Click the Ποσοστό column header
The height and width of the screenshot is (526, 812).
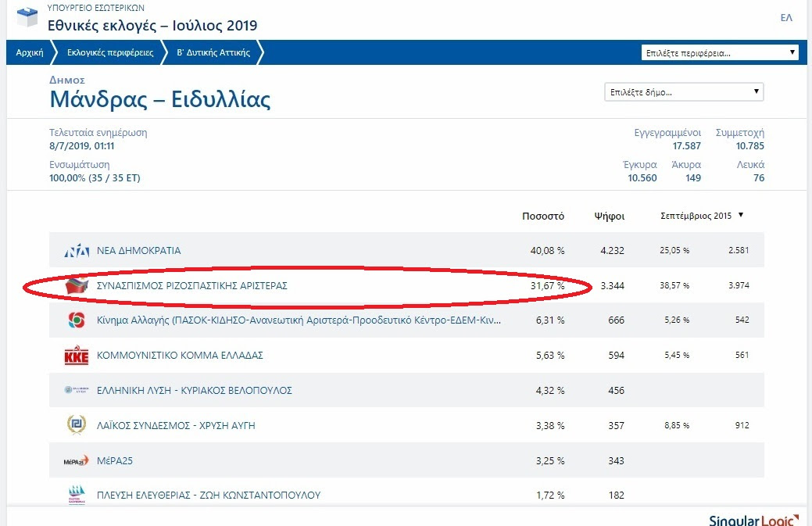click(x=542, y=216)
